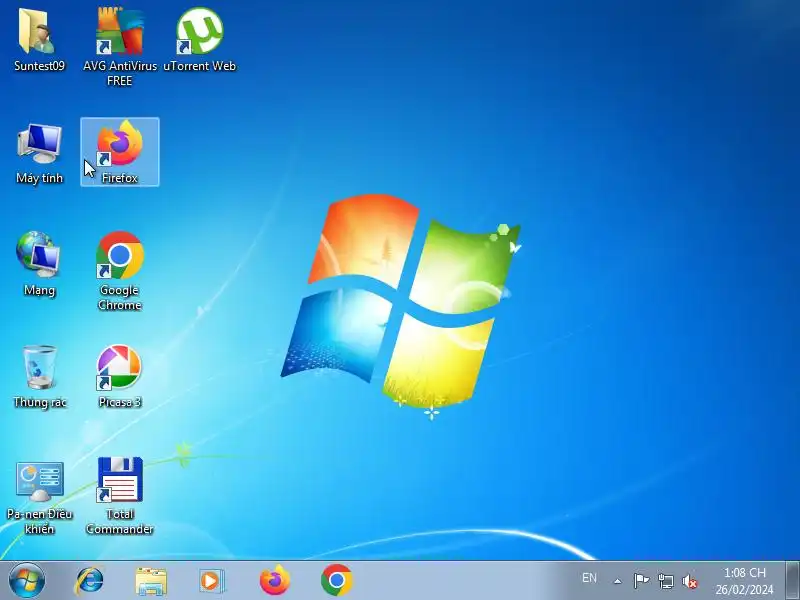Open Windows Media Player from the taskbar
This screenshot has height=600, width=800.
pyautogui.click(x=211, y=581)
